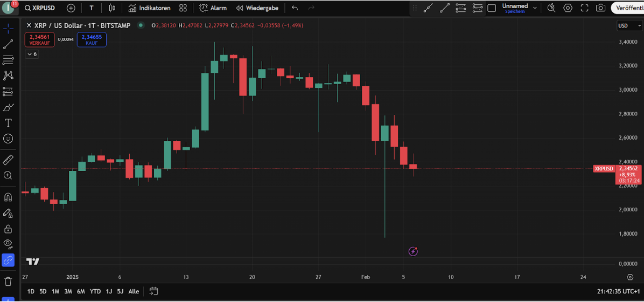Toggle hide all drawings eye icon
The image size is (644, 302).
8,244
